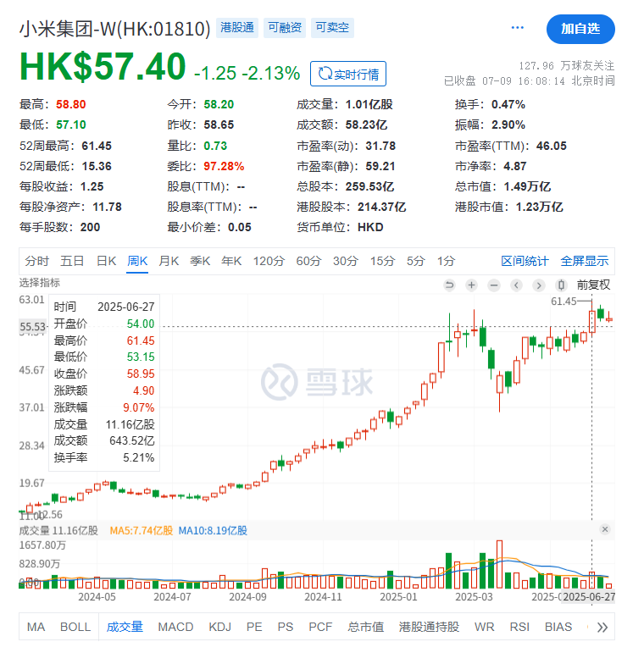
Task: Close the volume indicator panel with X
Action: [605, 529]
